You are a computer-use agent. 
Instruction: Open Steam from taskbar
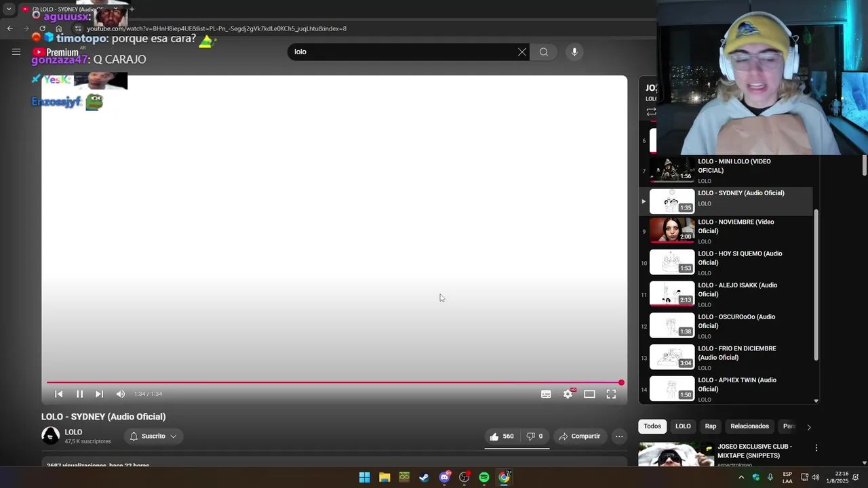click(424, 477)
